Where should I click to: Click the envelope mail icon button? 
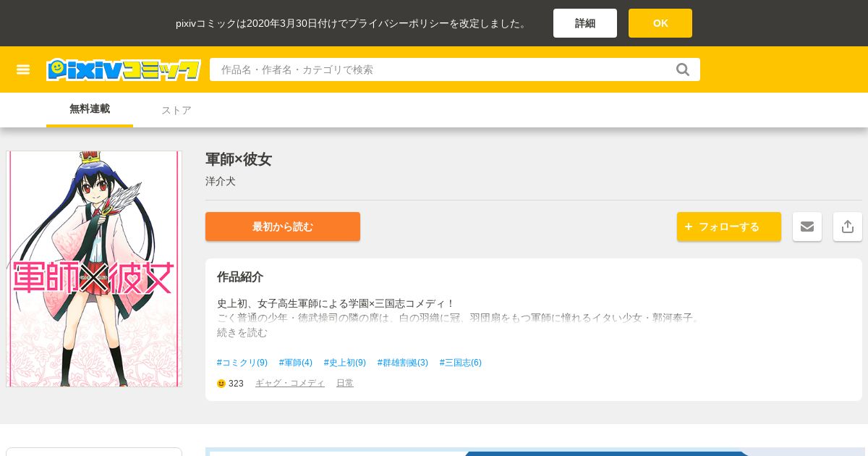807,227
